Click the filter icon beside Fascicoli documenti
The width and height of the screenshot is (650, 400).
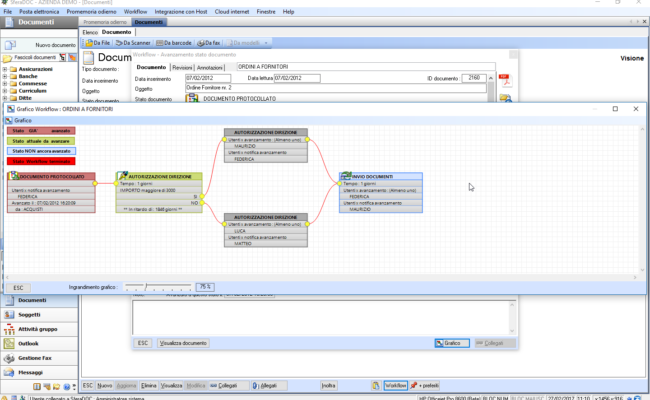(x=63, y=57)
